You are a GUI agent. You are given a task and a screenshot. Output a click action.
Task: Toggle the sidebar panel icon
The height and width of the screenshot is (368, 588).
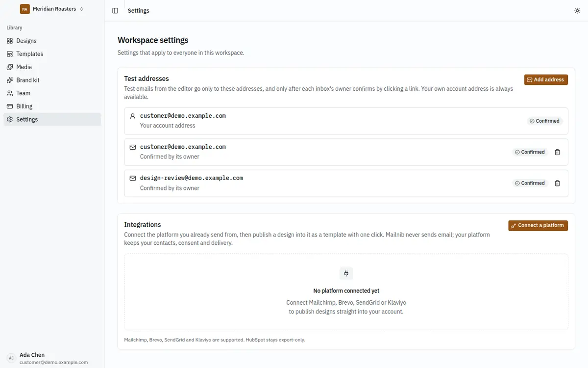coord(115,11)
